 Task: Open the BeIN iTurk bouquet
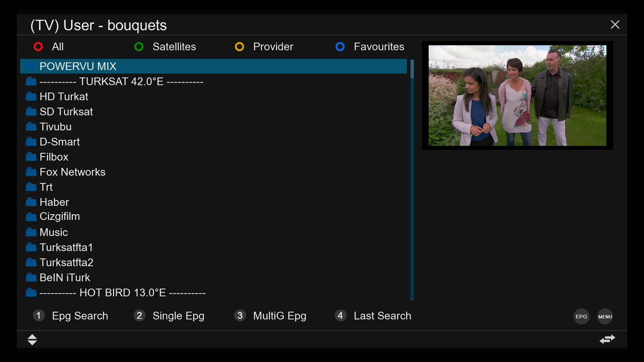[x=213, y=278]
